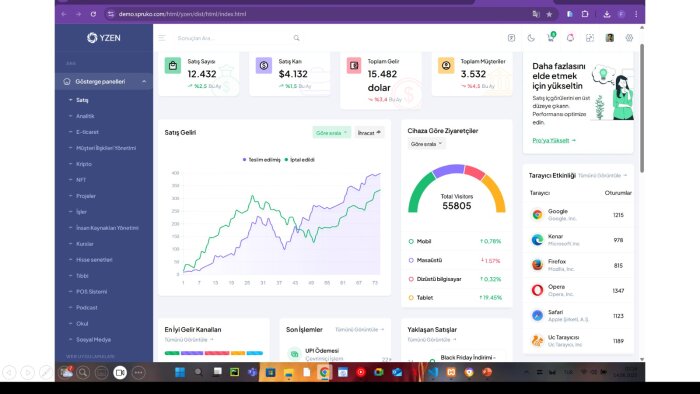Open the Kripto dashboard
Screen dimensions: 700x394
pos(83,164)
